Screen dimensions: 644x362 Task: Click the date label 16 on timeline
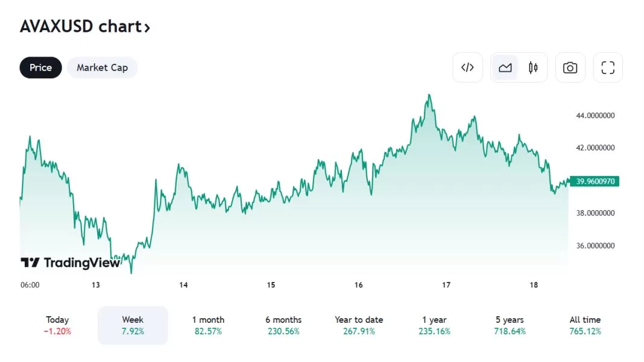[359, 285]
